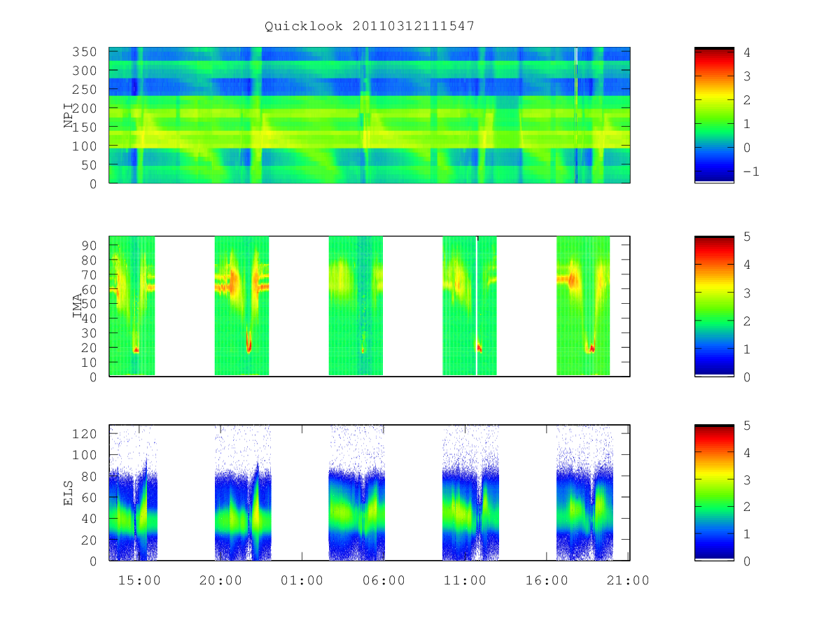Click the ELS axis label
Viewport: 840px width, 630px height.
(x=69, y=493)
